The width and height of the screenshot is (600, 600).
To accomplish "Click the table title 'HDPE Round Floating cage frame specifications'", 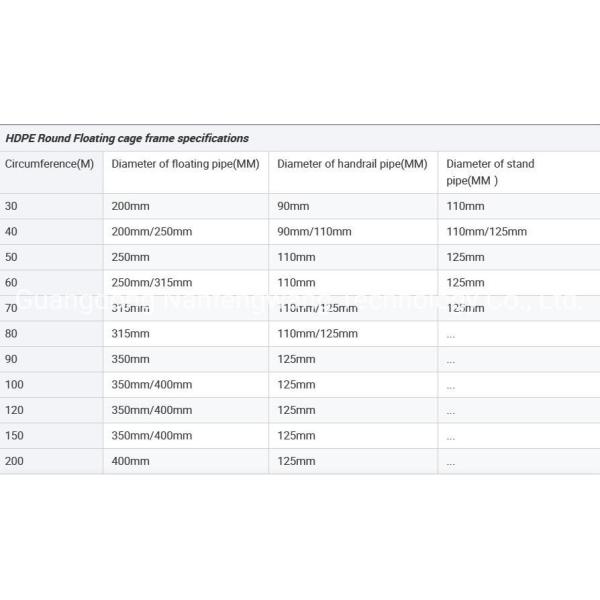I will coord(127,138).
